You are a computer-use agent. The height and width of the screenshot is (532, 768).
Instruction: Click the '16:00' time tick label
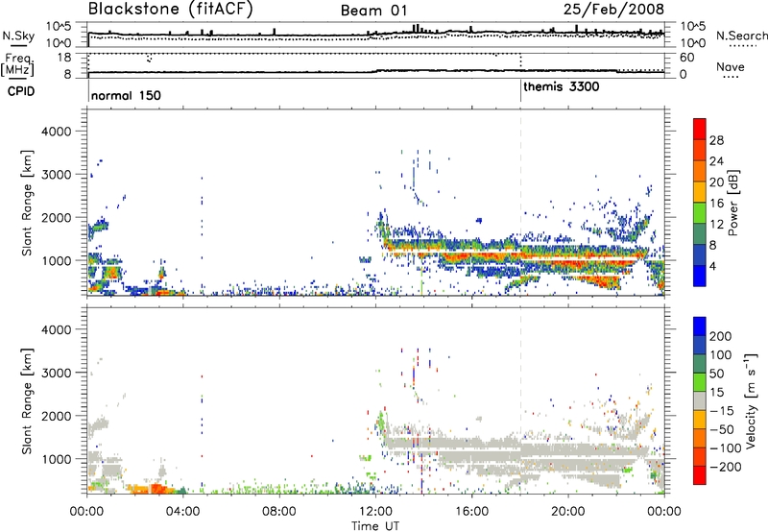471,512
